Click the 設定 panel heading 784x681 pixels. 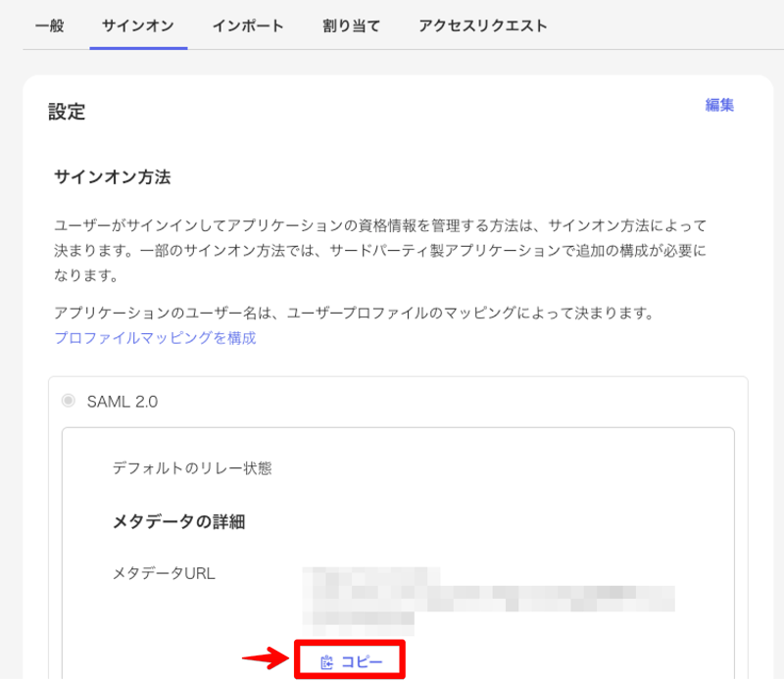click(x=67, y=113)
